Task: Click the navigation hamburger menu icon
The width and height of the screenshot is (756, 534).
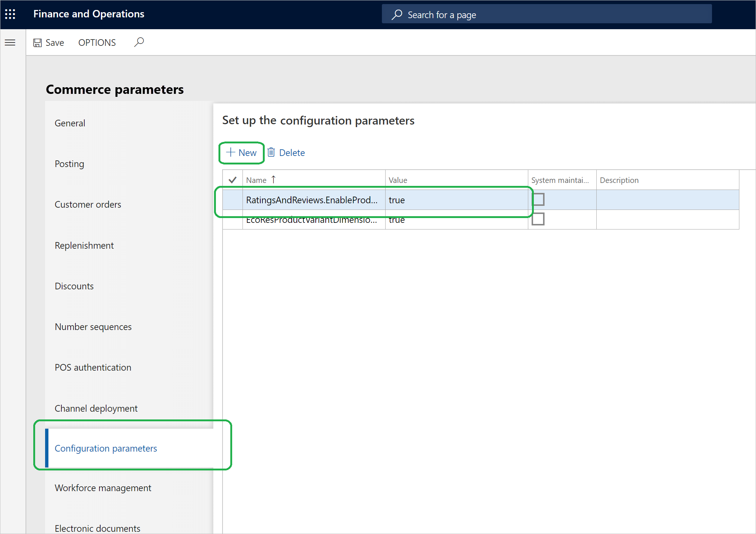Action: pyautogui.click(x=10, y=42)
